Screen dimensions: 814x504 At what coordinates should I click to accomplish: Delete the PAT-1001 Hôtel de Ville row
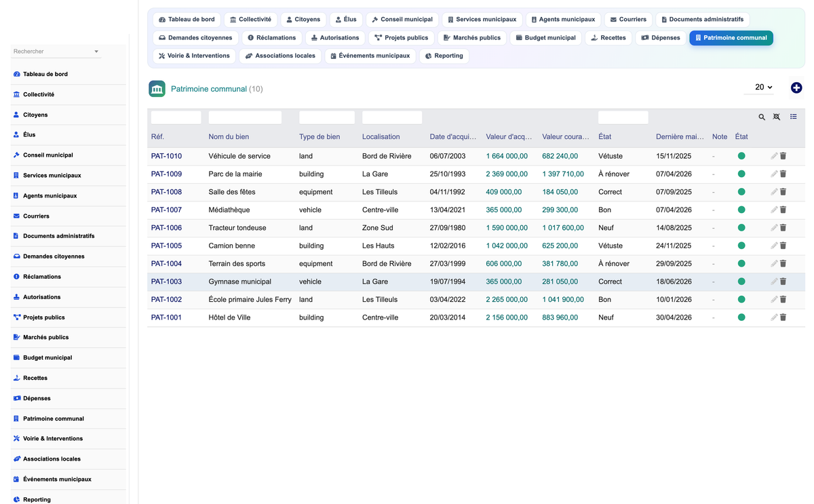[783, 317]
